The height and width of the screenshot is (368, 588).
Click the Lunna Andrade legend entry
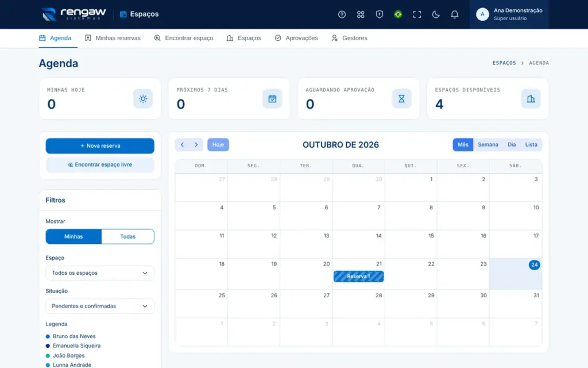coord(68,365)
